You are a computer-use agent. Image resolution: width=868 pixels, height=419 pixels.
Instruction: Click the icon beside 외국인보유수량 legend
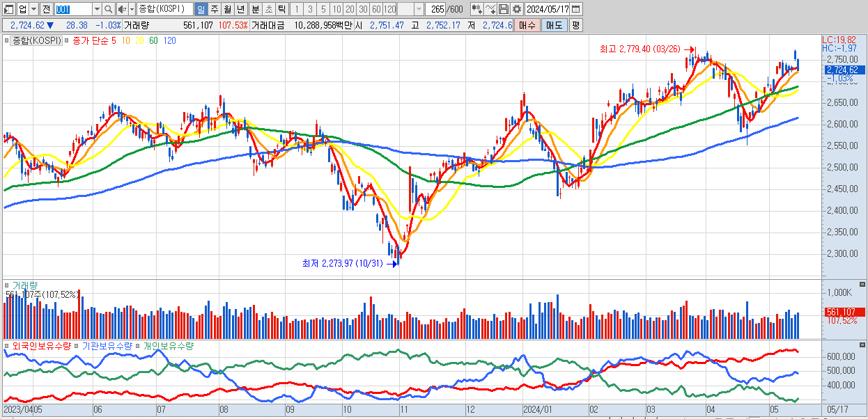point(8,345)
